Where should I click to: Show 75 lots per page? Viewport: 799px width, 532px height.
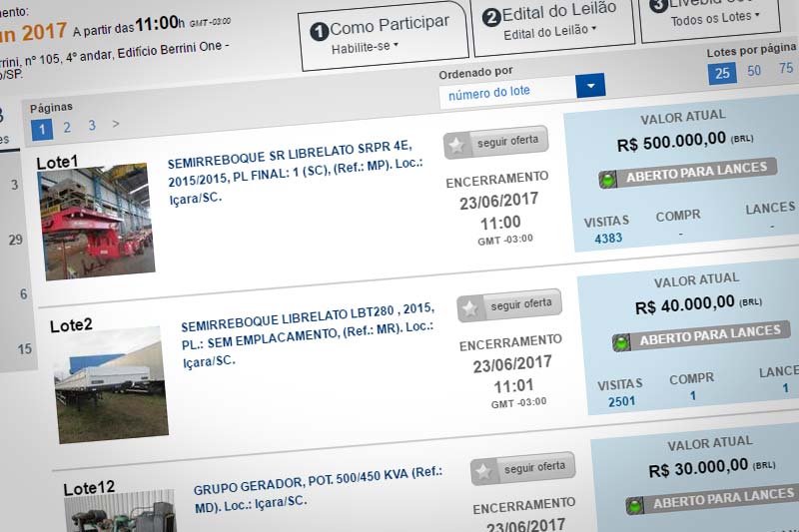pos(785,69)
